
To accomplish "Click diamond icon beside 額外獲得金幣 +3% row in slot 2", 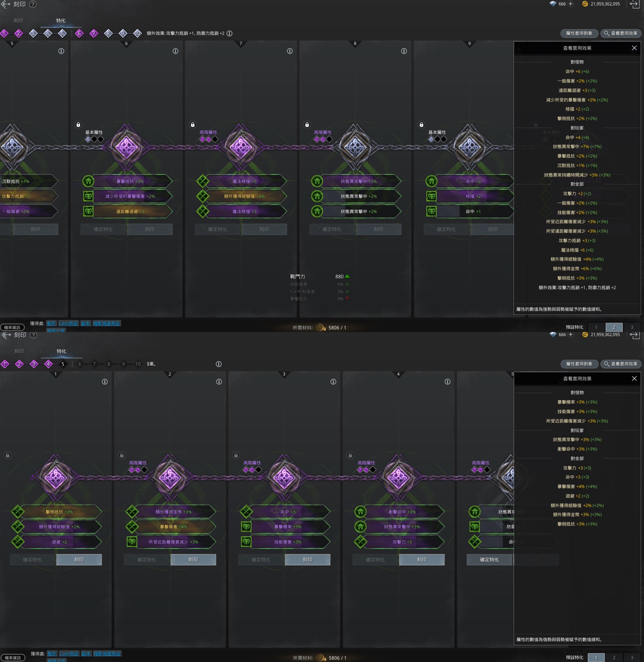I will [x=132, y=512].
